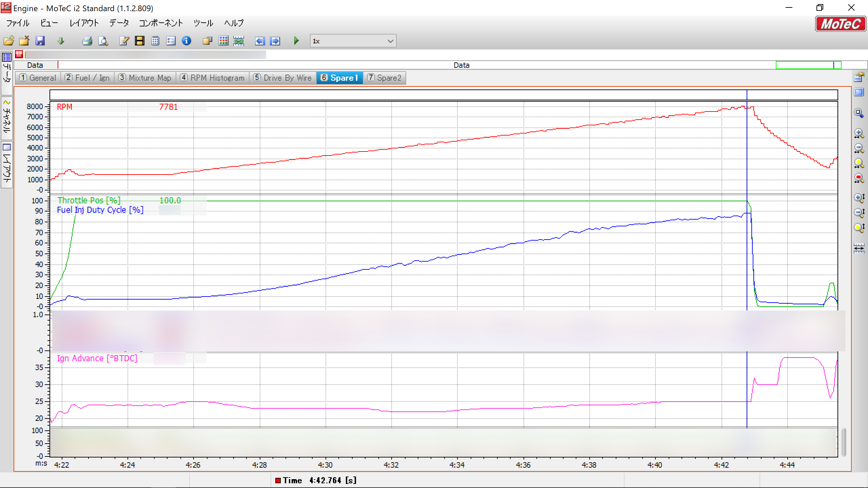Image resolution: width=868 pixels, height=488 pixels.
Task: Expand the データ side panel tab
Action: pos(7,73)
